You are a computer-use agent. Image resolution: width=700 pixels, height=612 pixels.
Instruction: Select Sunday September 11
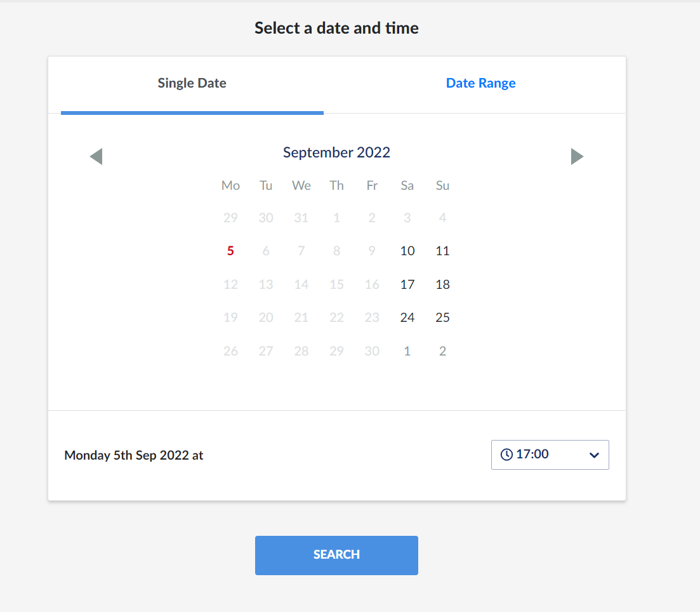(442, 251)
